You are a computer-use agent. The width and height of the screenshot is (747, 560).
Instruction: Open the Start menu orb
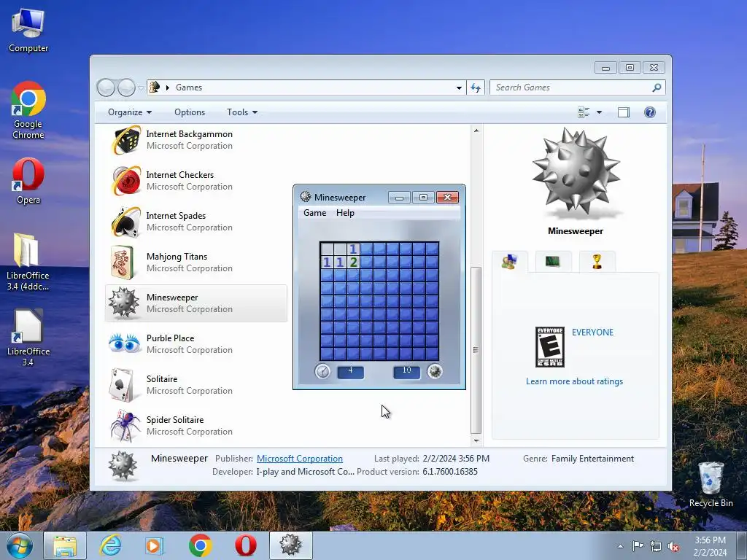20,545
